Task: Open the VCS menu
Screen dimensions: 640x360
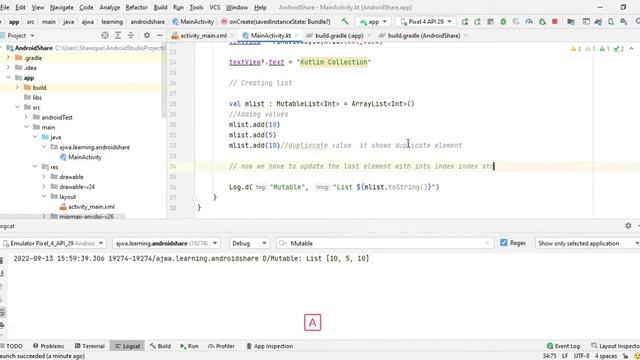Action: (x=215, y=7)
